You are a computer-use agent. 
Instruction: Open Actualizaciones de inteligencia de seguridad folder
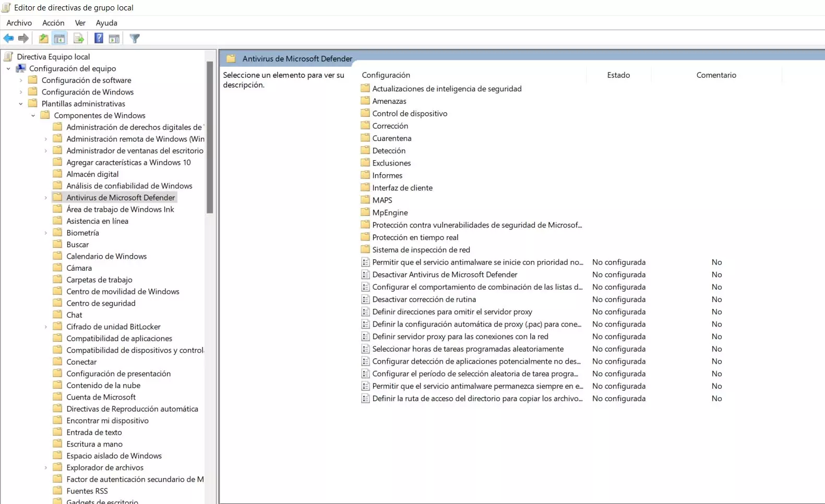click(447, 89)
